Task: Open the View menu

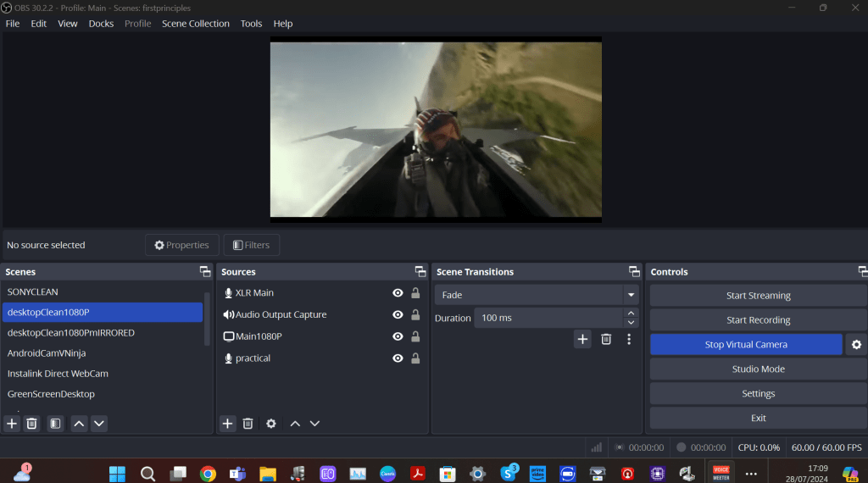Action: coord(68,24)
